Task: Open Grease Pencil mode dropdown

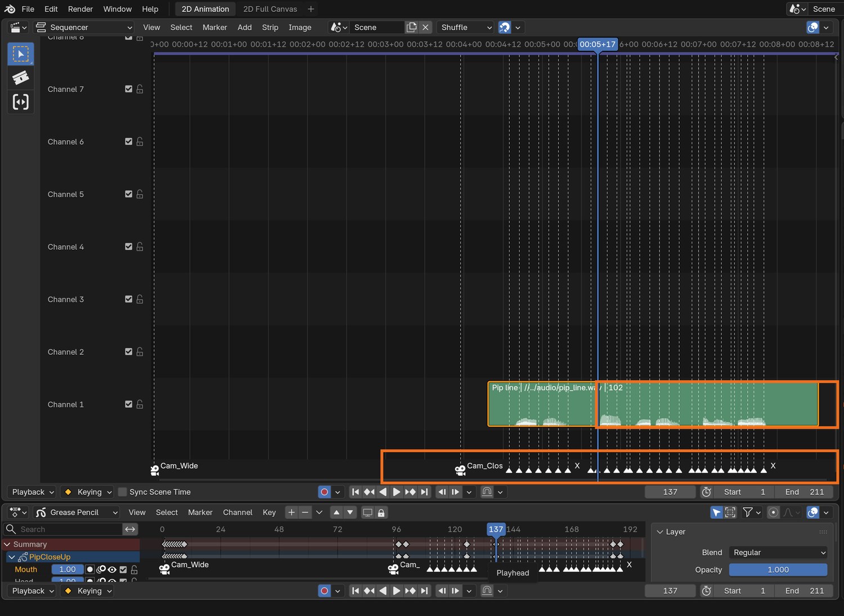Action: [x=77, y=512]
